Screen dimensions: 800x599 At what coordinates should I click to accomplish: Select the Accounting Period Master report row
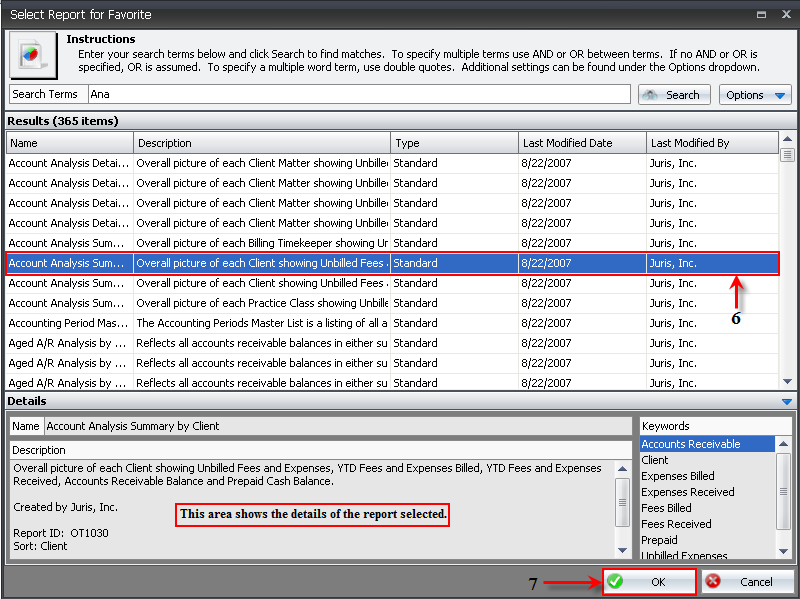(69, 323)
